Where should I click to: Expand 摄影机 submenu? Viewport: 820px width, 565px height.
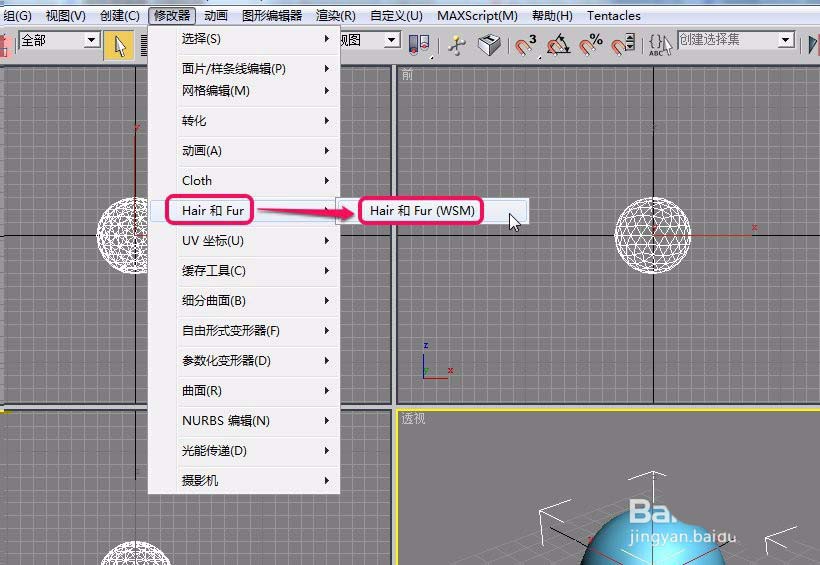click(x=244, y=480)
